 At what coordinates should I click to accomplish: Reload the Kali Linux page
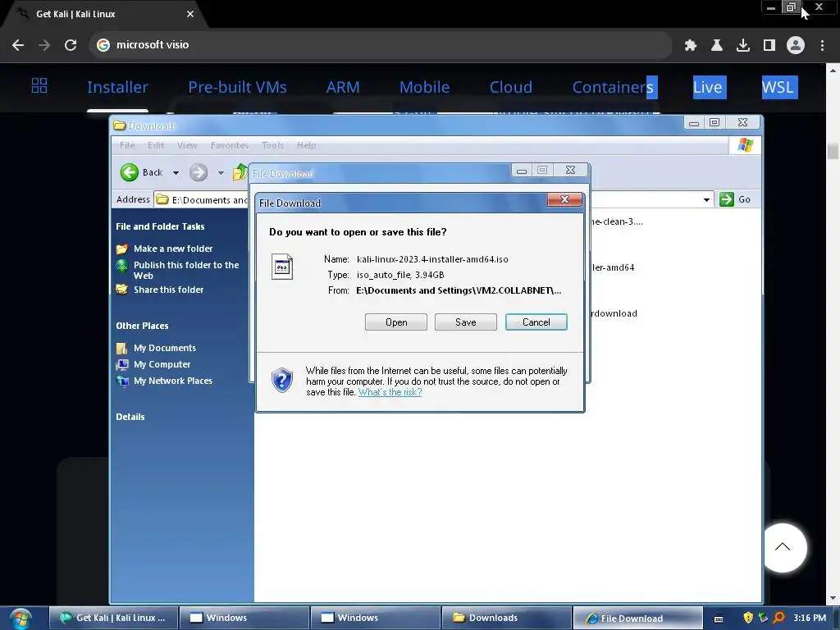pyautogui.click(x=71, y=45)
